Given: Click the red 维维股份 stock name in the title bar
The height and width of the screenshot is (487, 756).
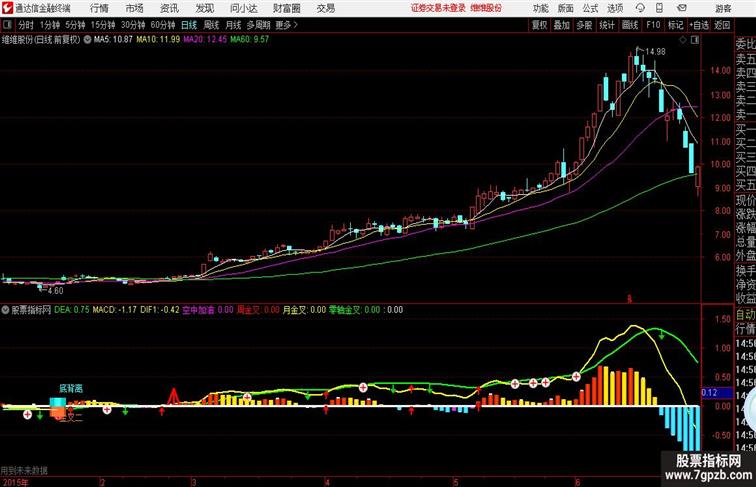Looking at the screenshot, I should tap(486, 8).
